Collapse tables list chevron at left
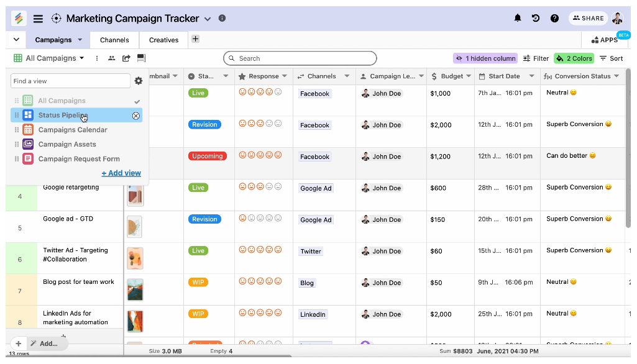637x364 pixels. click(16, 39)
